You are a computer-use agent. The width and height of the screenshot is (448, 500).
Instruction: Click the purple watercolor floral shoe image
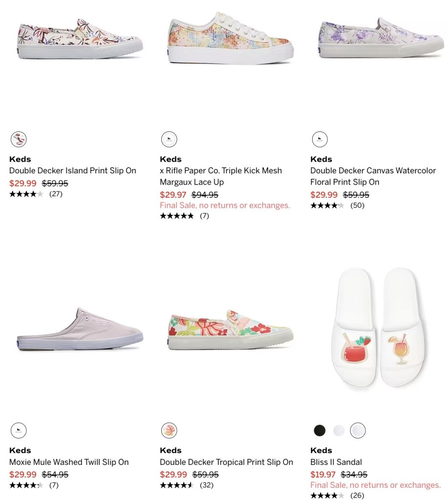381,38
